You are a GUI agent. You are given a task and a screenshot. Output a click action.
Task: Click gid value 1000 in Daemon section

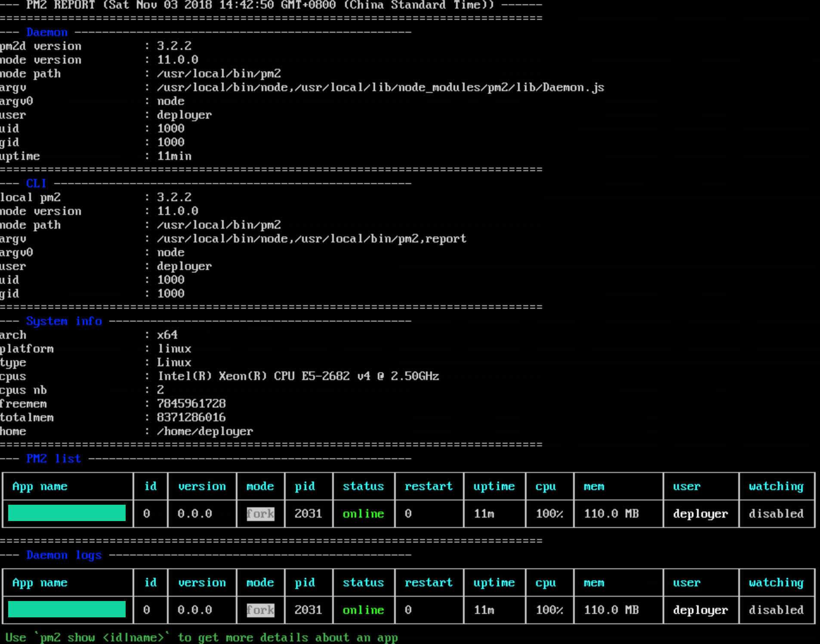(x=170, y=142)
